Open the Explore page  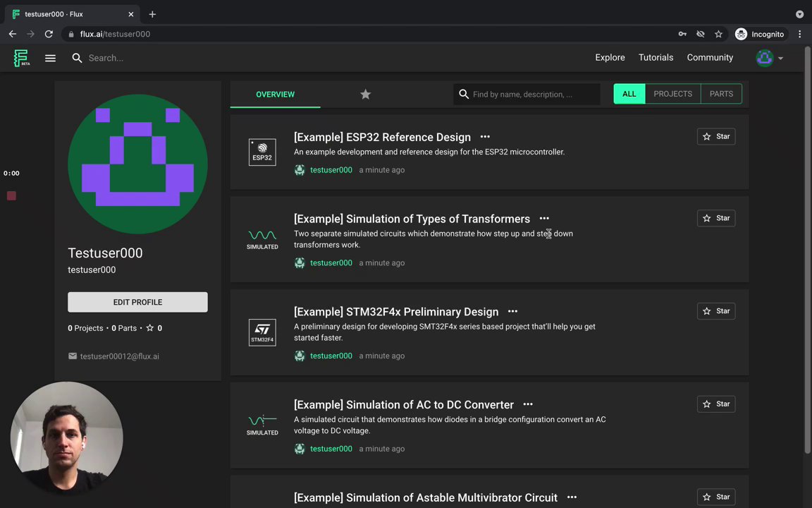[x=610, y=58]
